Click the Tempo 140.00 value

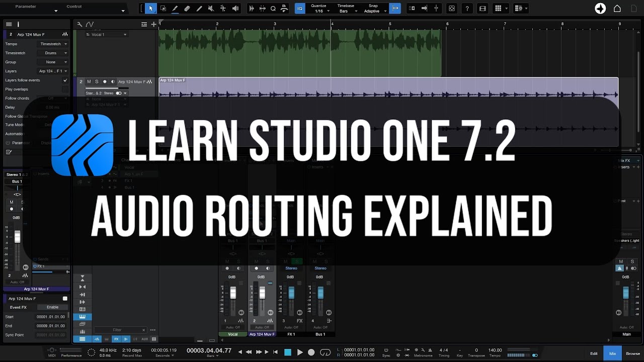coord(495,350)
